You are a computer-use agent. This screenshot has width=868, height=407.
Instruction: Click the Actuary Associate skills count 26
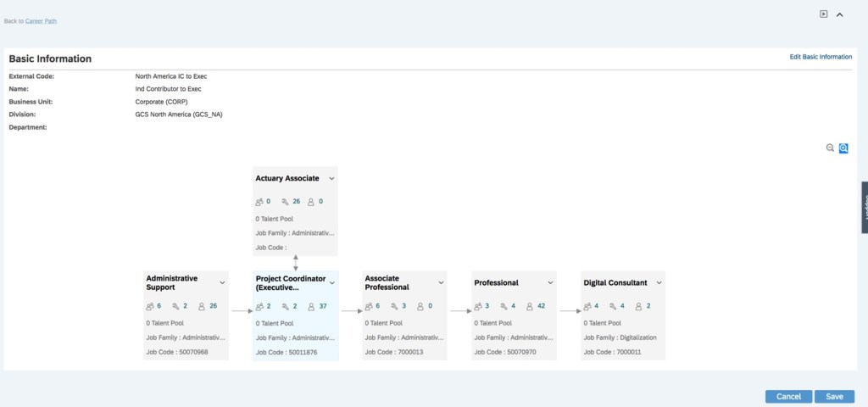[296, 202]
